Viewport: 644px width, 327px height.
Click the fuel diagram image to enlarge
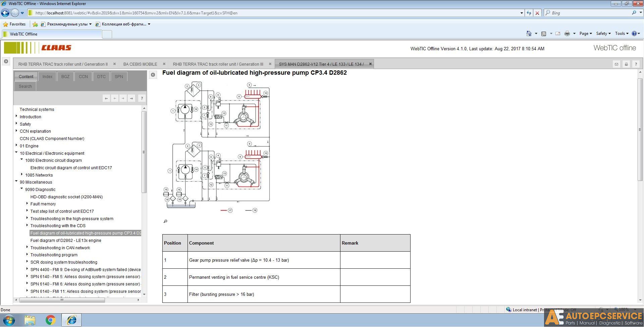(216, 147)
